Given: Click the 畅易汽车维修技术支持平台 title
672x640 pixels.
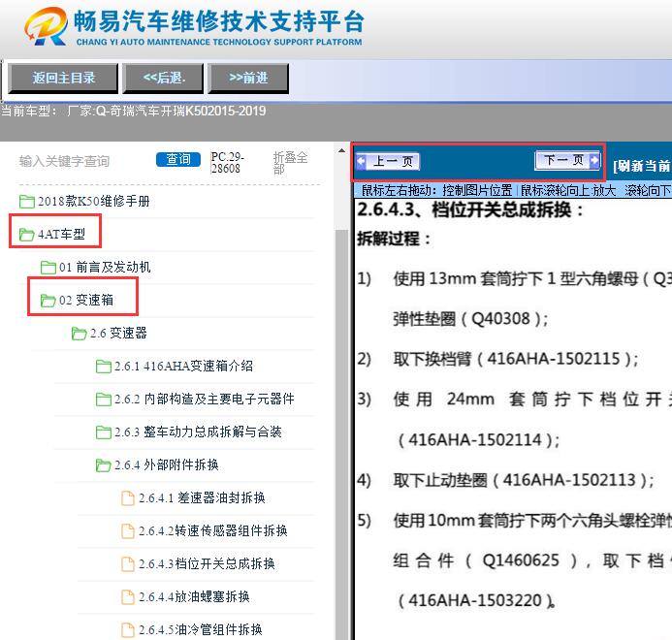Looking at the screenshot, I should coord(219,21).
